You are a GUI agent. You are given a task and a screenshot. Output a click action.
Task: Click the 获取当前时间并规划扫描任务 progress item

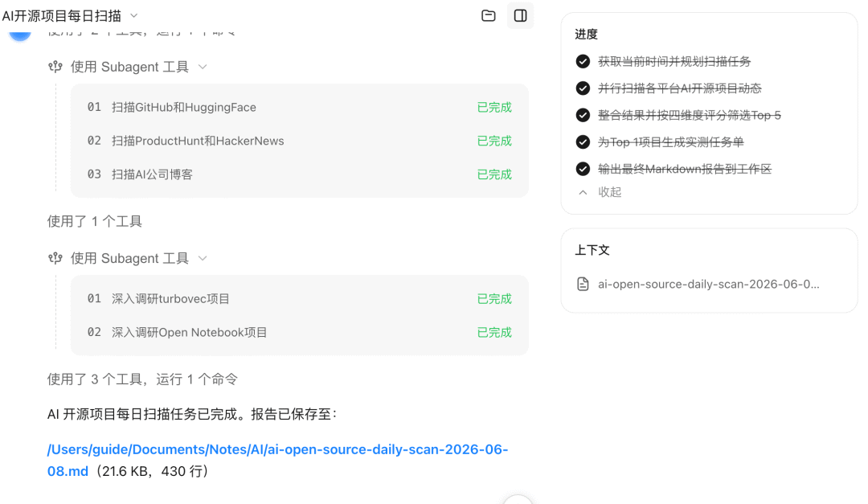(x=674, y=61)
